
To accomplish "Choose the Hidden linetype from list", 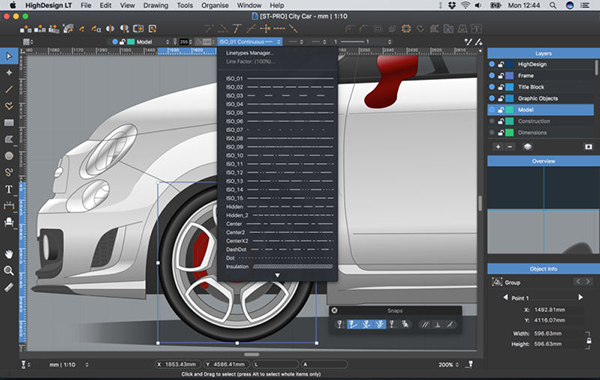I will tap(277, 207).
